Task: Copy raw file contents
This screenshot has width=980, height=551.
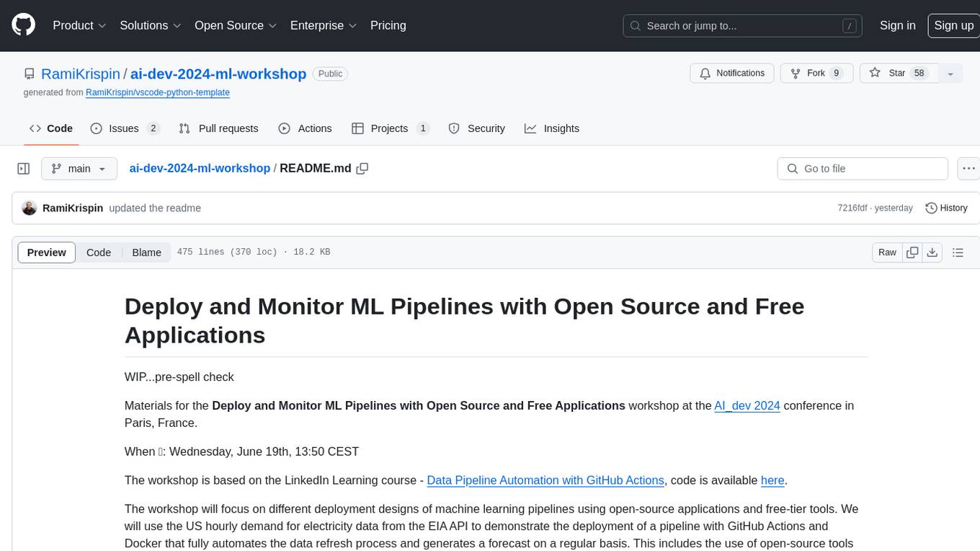Action: pos(912,252)
